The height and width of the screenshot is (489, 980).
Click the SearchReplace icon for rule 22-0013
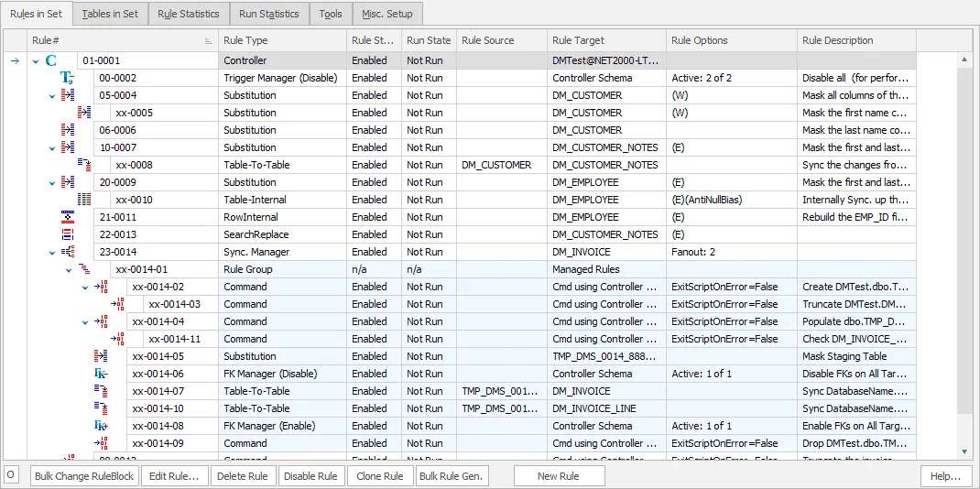coord(67,234)
